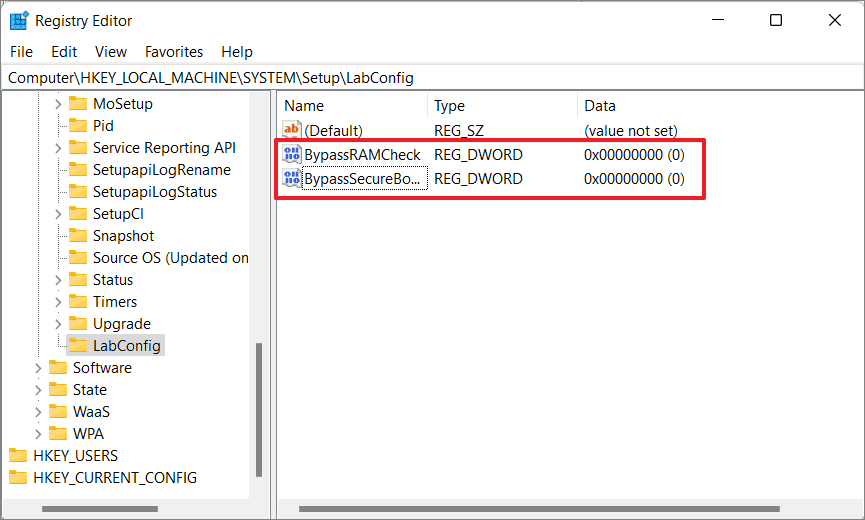
Task: Click the Type column header
Action: [503, 106]
